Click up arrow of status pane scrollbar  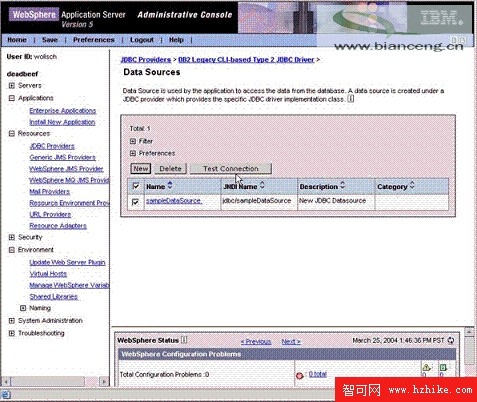(469, 332)
